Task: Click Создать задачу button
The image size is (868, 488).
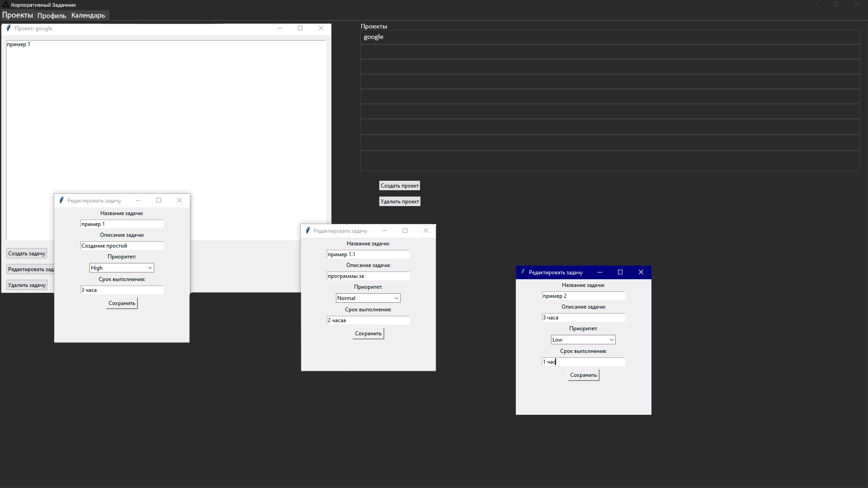Action: click(27, 253)
